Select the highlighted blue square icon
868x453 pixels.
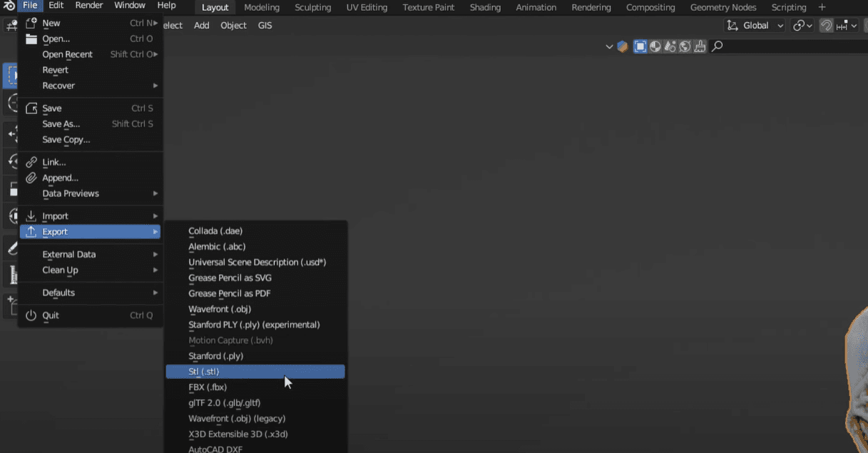coord(640,46)
